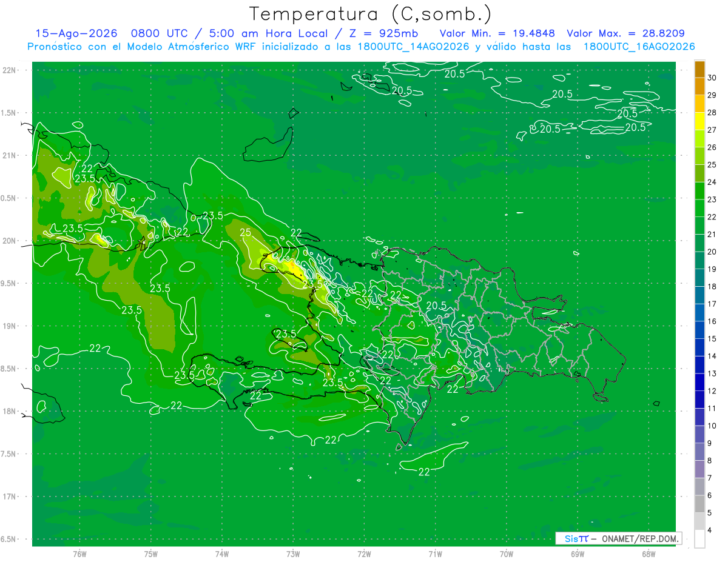Click the color legend's '27' value

712,130
